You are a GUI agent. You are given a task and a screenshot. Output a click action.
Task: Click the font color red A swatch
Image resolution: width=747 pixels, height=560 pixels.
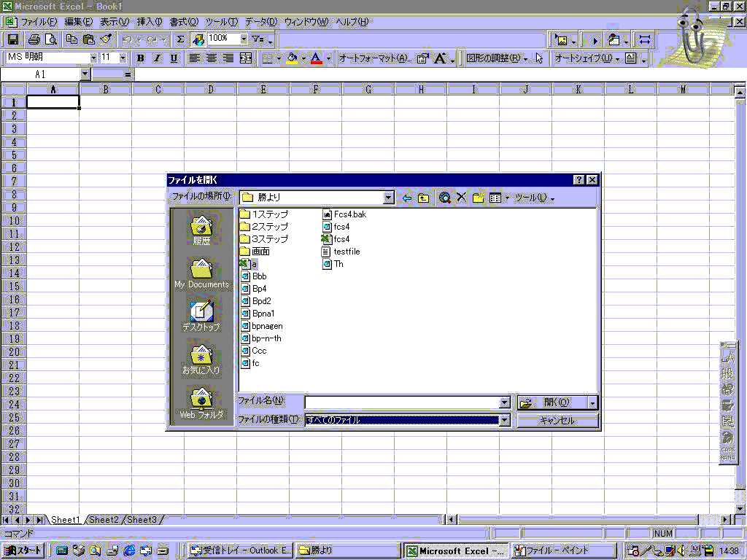click(x=316, y=58)
